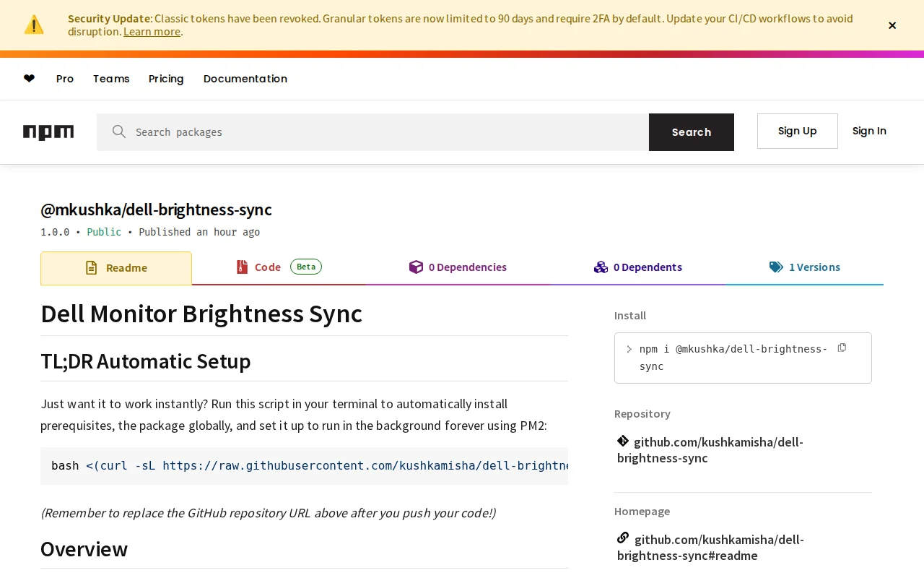
Task: Click the 'Dell Monitor Brightness Sync' heading
Action: coord(201,314)
